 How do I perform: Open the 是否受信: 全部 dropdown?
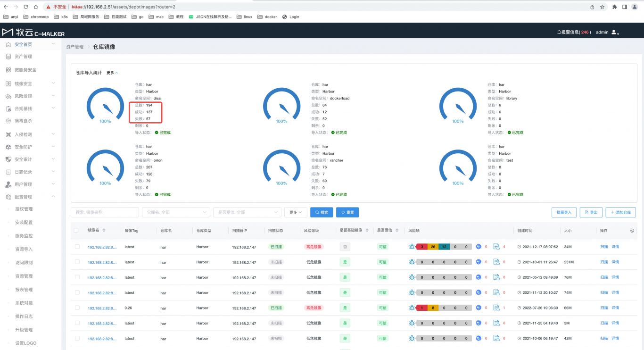[x=247, y=212]
